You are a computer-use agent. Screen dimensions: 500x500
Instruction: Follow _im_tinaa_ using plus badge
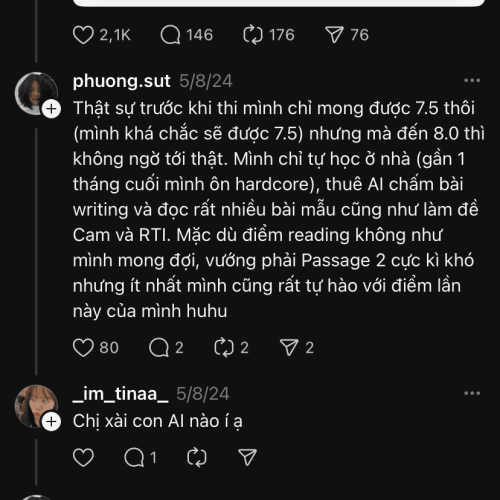[x=51, y=422]
